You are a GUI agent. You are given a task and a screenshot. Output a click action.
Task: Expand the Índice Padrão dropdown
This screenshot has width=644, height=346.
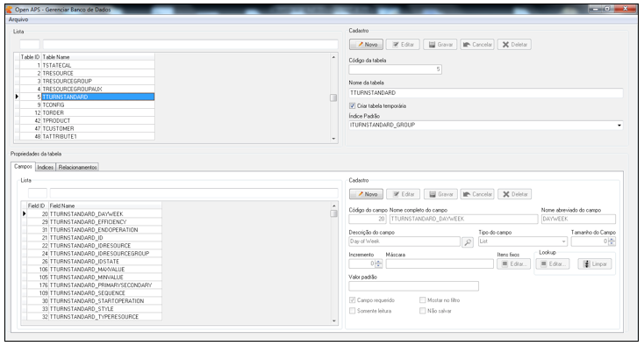pyautogui.click(x=619, y=125)
